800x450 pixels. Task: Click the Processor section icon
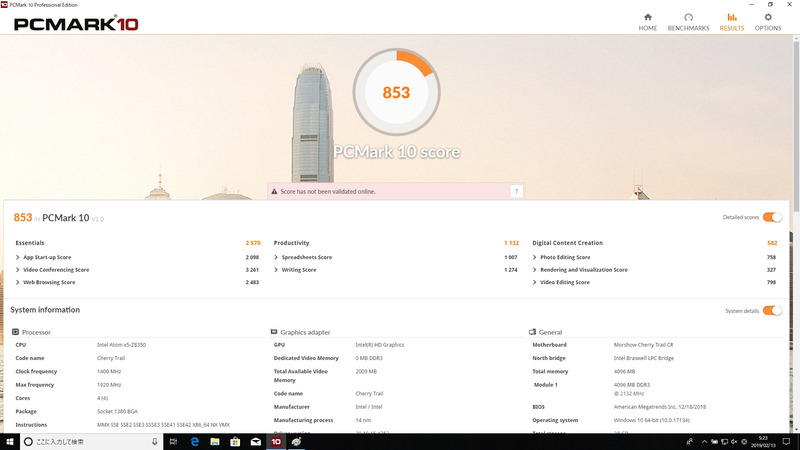15,332
